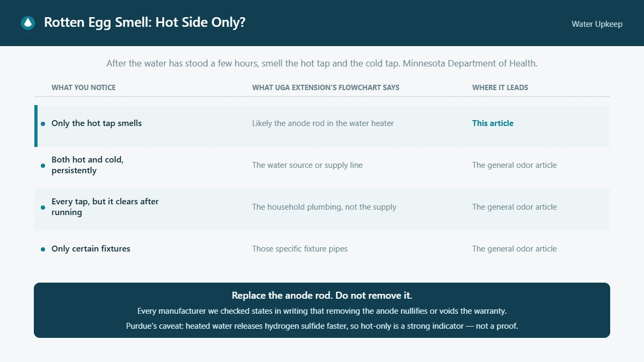
Task: Click the bullet beside 'Both hot and cold, persistently'
Action: pyautogui.click(x=43, y=166)
